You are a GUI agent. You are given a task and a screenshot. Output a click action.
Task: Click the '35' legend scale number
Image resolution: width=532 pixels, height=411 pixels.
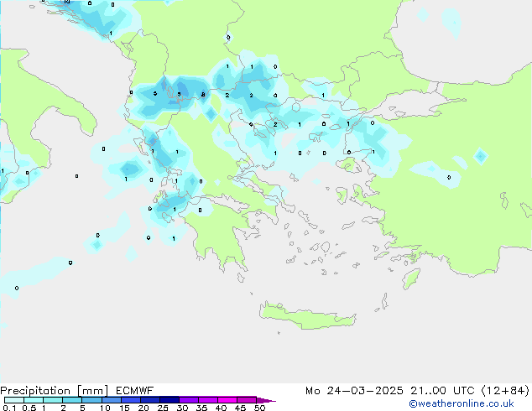201,408
